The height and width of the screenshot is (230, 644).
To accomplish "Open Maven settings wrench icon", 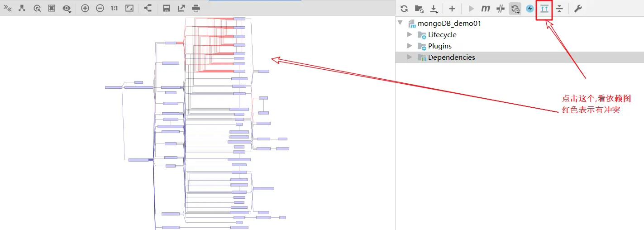I will (578, 9).
